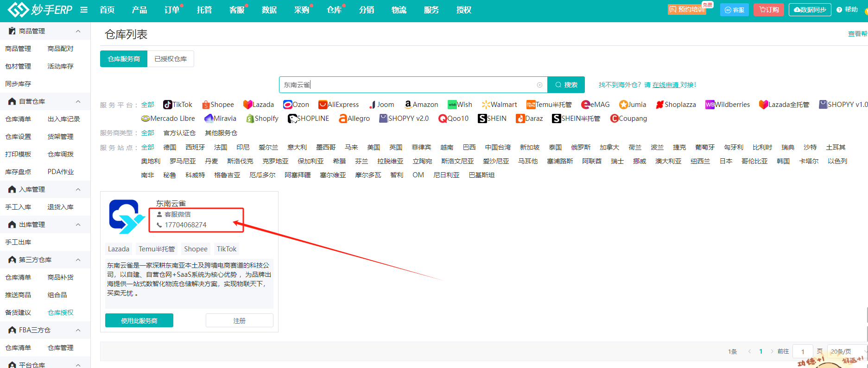Click the 使用此服务商 button
This screenshot has height=368, width=868.
tap(139, 320)
